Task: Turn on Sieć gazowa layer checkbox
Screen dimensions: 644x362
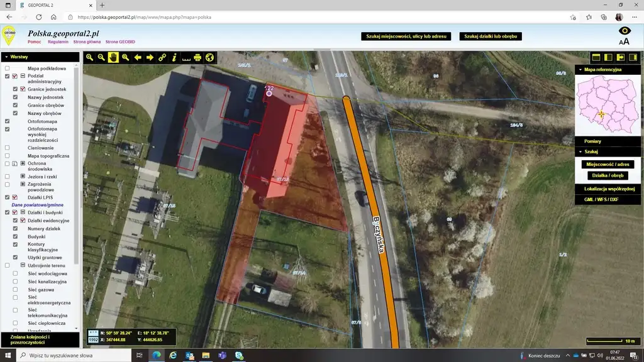Action: [16, 290]
